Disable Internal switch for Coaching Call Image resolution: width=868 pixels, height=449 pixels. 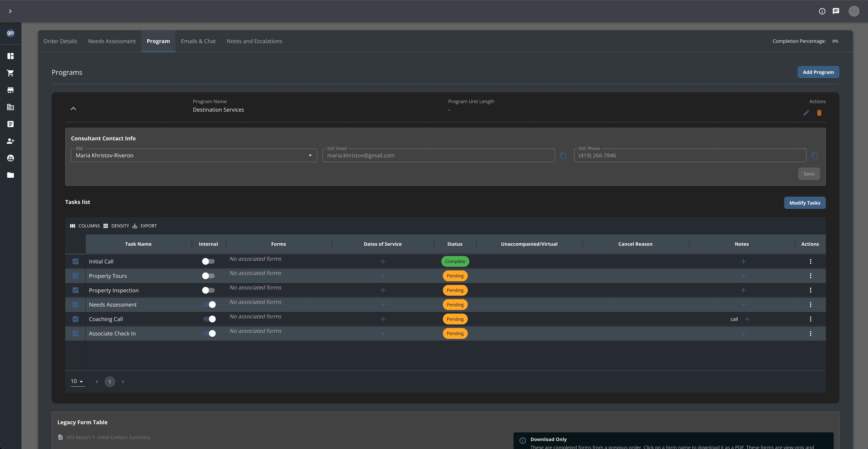pos(209,319)
